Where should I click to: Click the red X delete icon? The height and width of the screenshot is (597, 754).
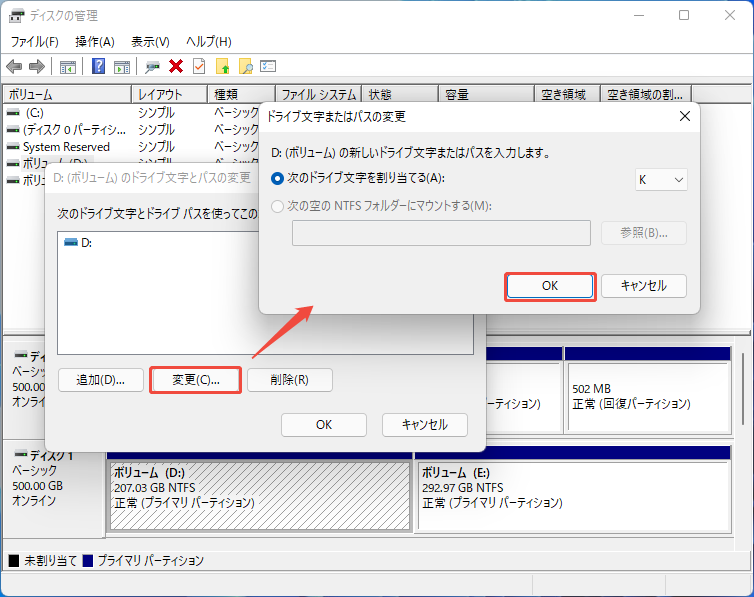[176, 66]
